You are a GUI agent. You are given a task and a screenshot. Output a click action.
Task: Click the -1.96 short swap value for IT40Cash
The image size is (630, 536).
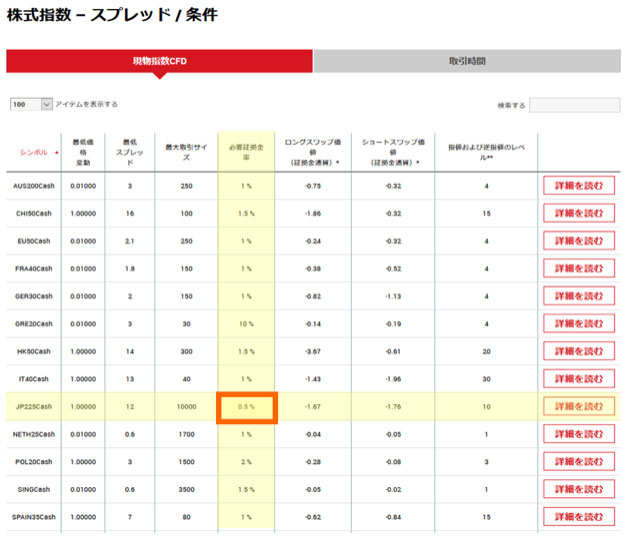[393, 379]
